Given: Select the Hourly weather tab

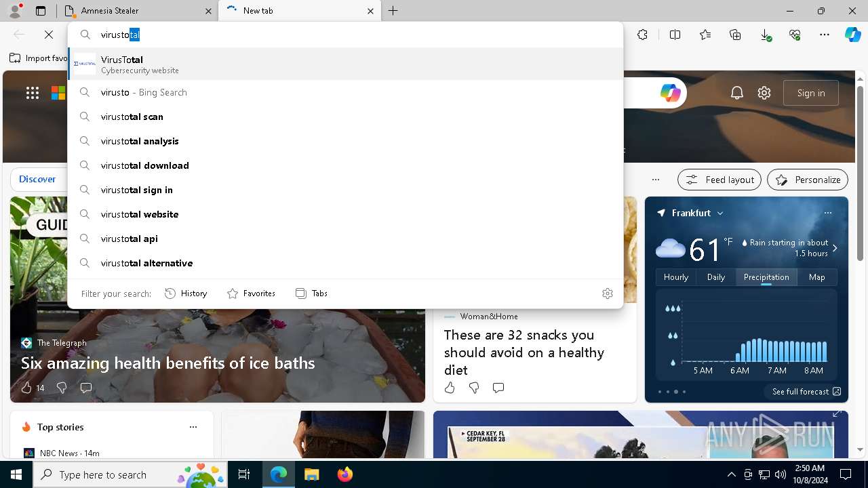Looking at the screenshot, I should tap(676, 277).
